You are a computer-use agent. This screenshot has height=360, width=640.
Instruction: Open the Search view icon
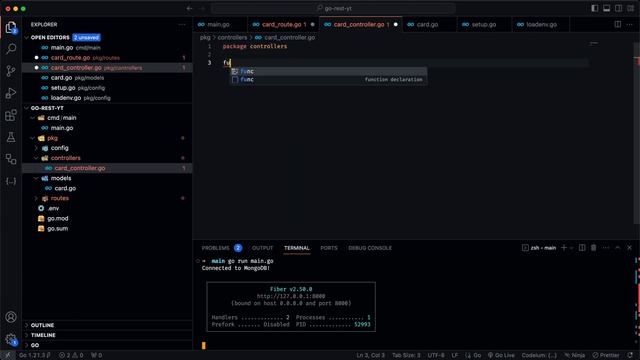(11, 49)
